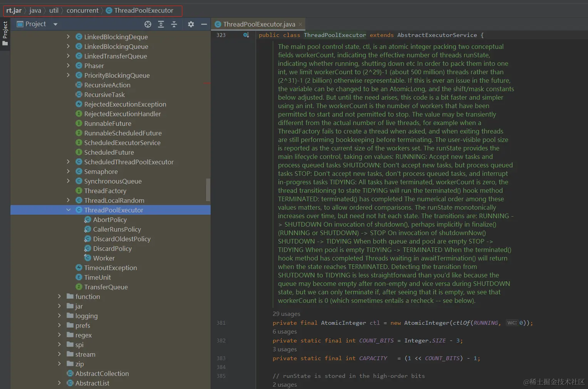Click the gutter implementations icon at line 323
This screenshot has width=588, height=389.
(246, 35)
